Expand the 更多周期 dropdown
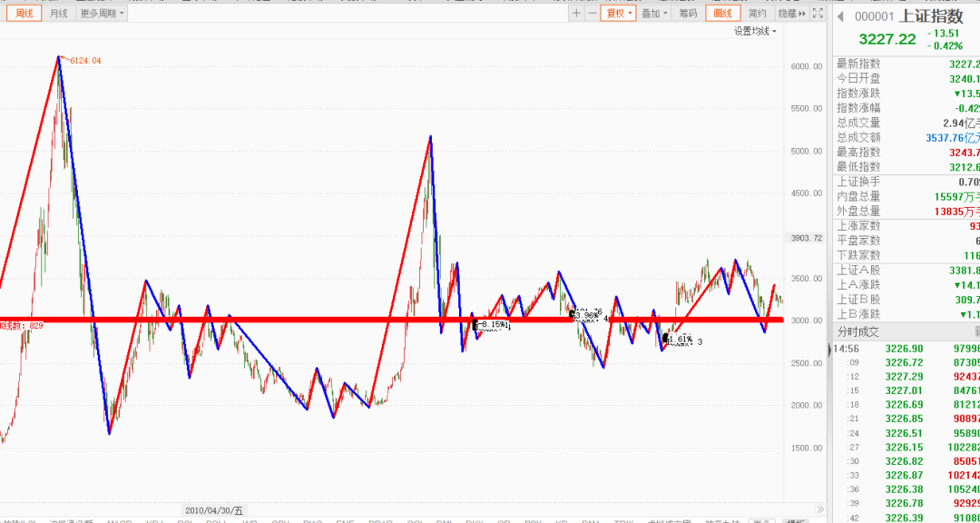The image size is (980, 523). tap(102, 14)
